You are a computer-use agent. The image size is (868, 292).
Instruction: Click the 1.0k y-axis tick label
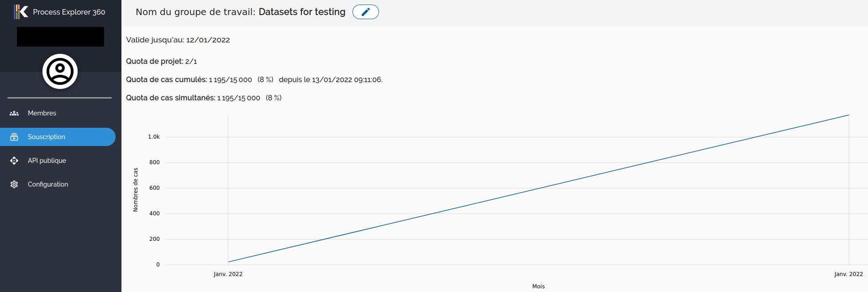coord(154,137)
